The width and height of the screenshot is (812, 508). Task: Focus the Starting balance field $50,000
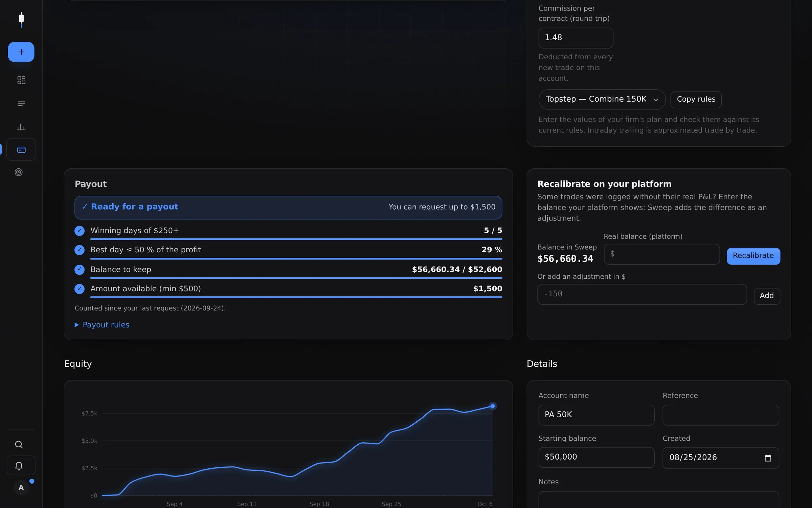[596, 457]
